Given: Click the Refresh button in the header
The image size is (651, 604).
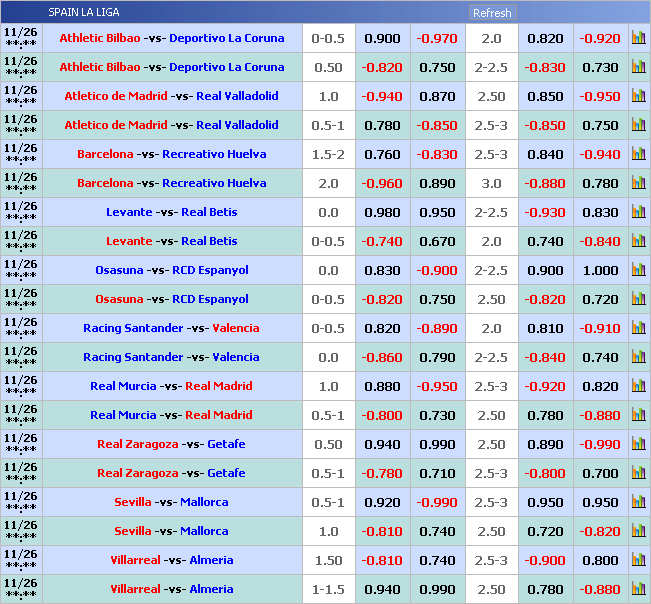Looking at the screenshot, I should point(491,13).
